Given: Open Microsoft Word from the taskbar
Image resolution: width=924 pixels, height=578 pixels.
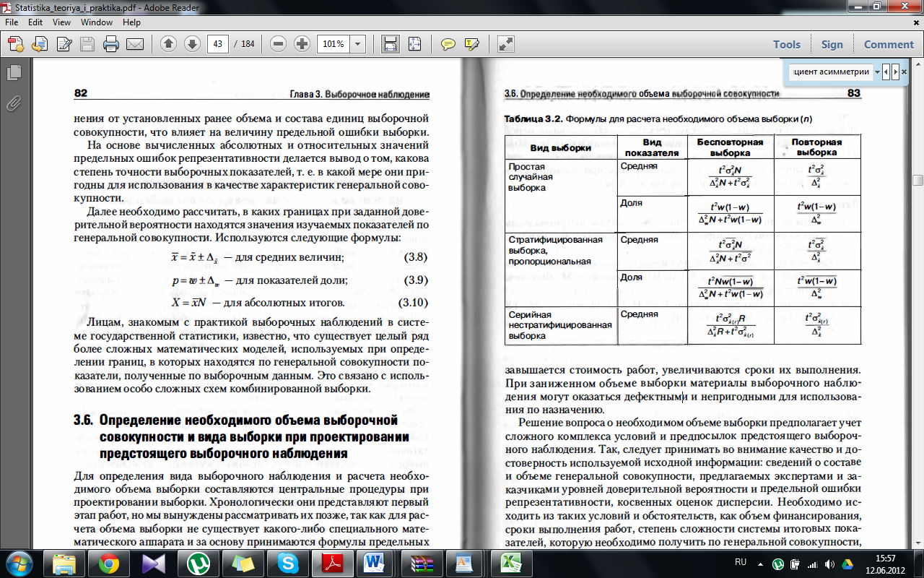Looking at the screenshot, I should click(374, 562).
